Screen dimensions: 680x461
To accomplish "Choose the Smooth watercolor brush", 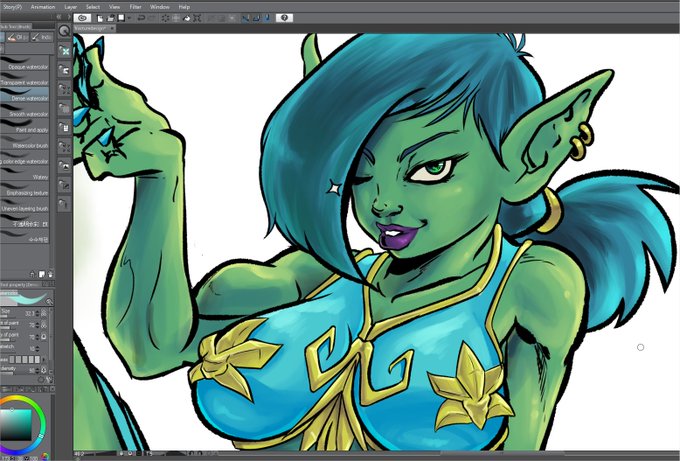I will point(24,111).
